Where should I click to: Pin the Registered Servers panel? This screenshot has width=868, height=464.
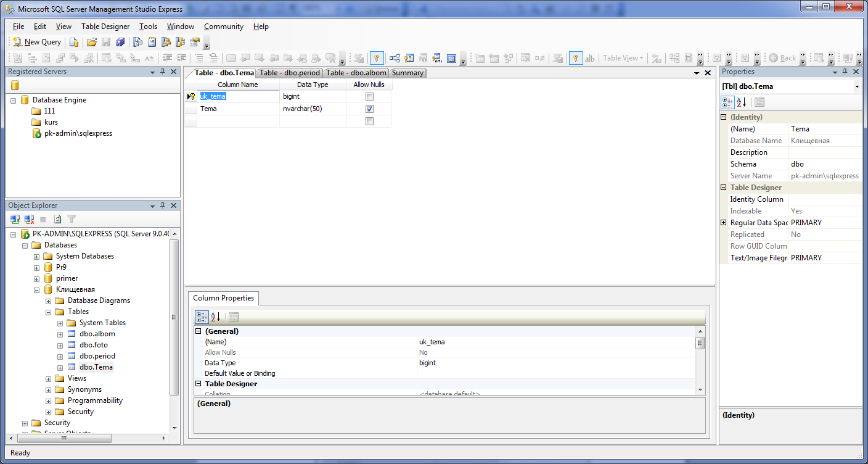[x=163, y=72]
